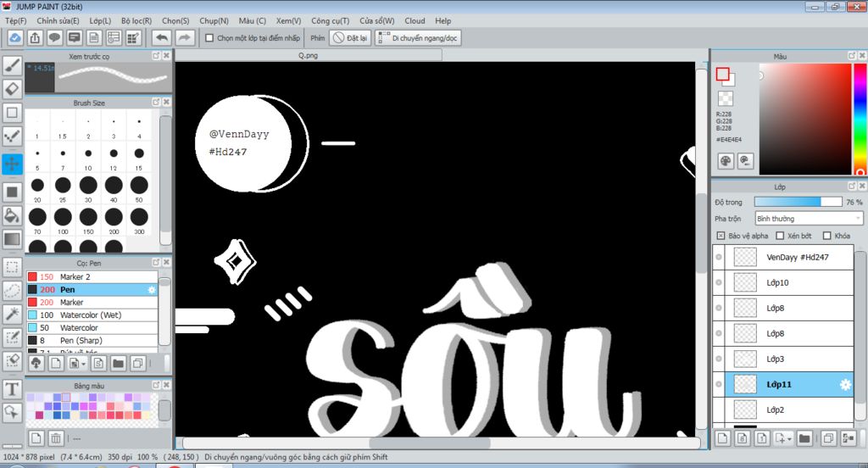
Task: Select the object operation tool
Action: 12,412
